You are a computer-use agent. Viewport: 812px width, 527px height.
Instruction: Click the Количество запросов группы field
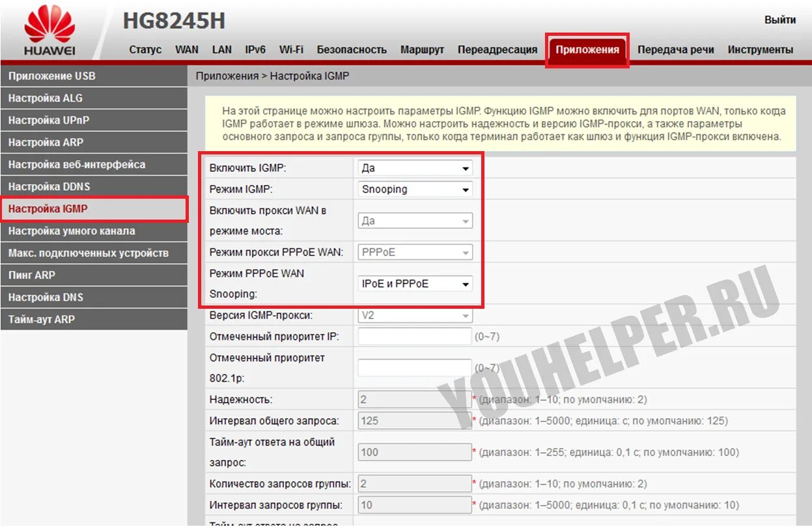[x=415, y=484]
